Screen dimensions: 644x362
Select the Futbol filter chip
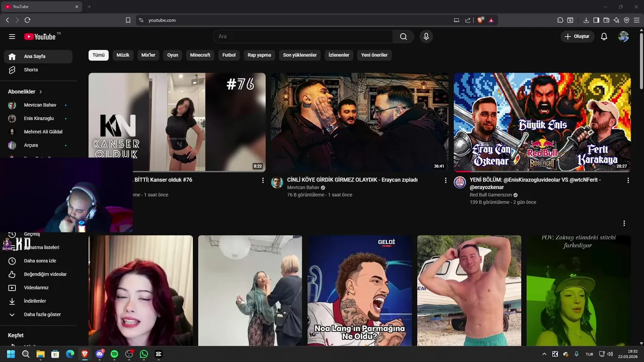pos(229,55)
